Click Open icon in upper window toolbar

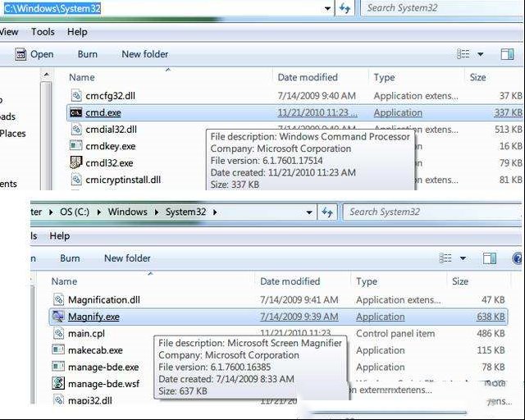[x=21, y=54]
